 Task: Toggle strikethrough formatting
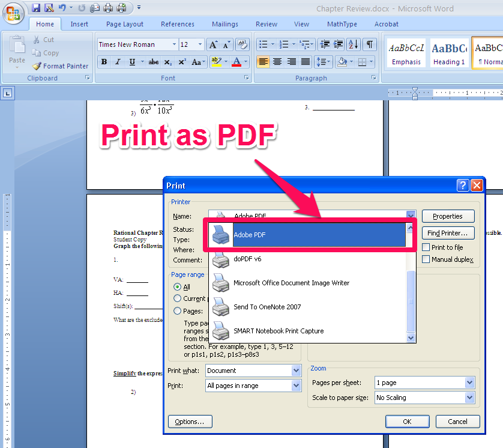[x=153, y=62]
